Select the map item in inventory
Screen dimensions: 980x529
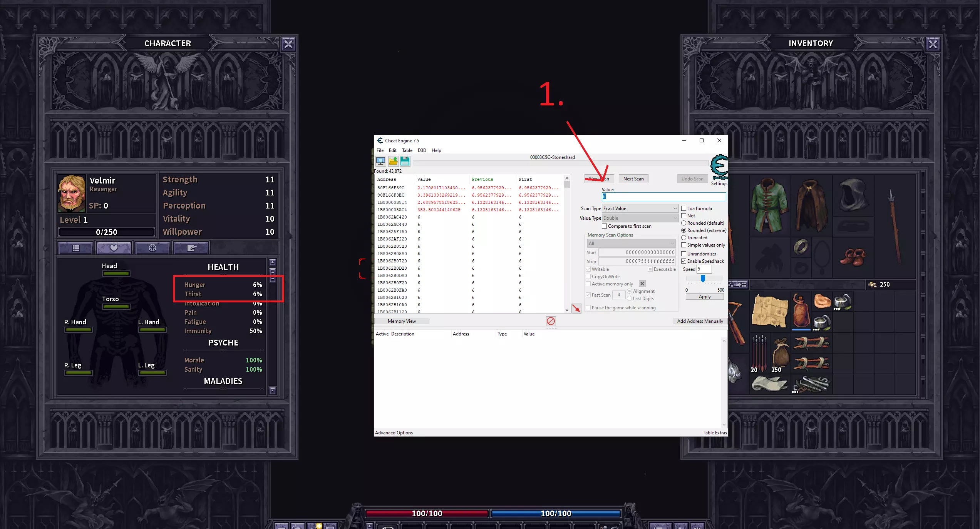coord(769,311)
